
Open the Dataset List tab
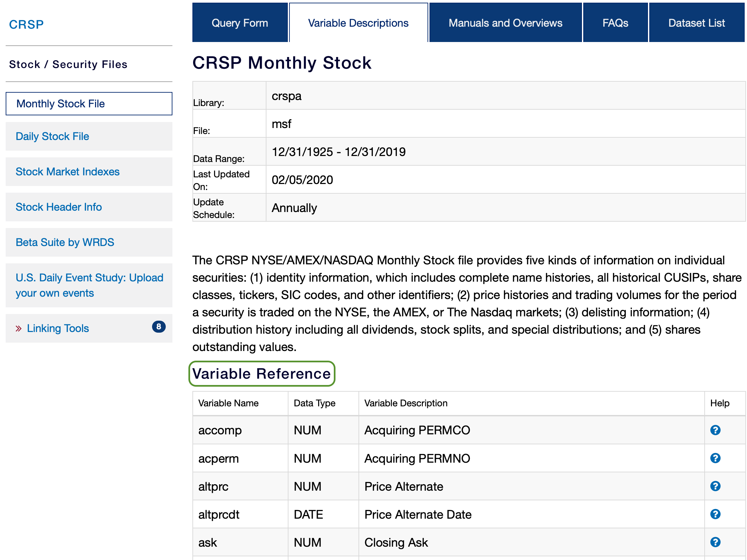(x=696, y=23)
